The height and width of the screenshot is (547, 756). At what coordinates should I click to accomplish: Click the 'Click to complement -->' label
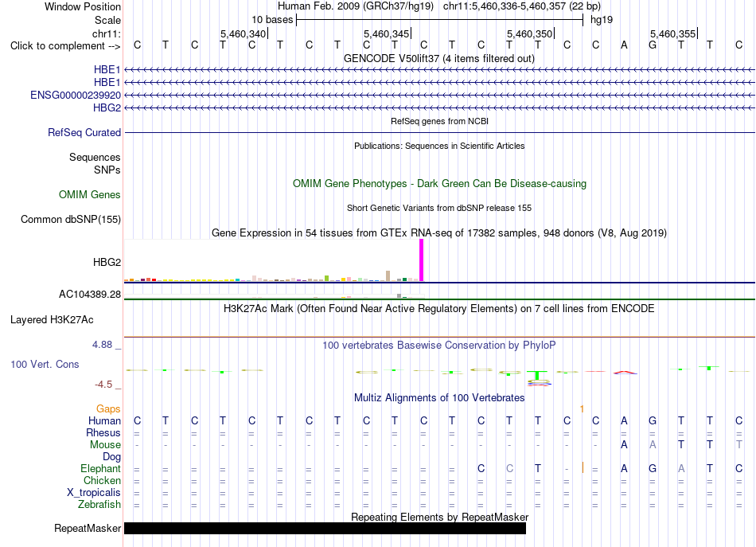tap(65, 46)
